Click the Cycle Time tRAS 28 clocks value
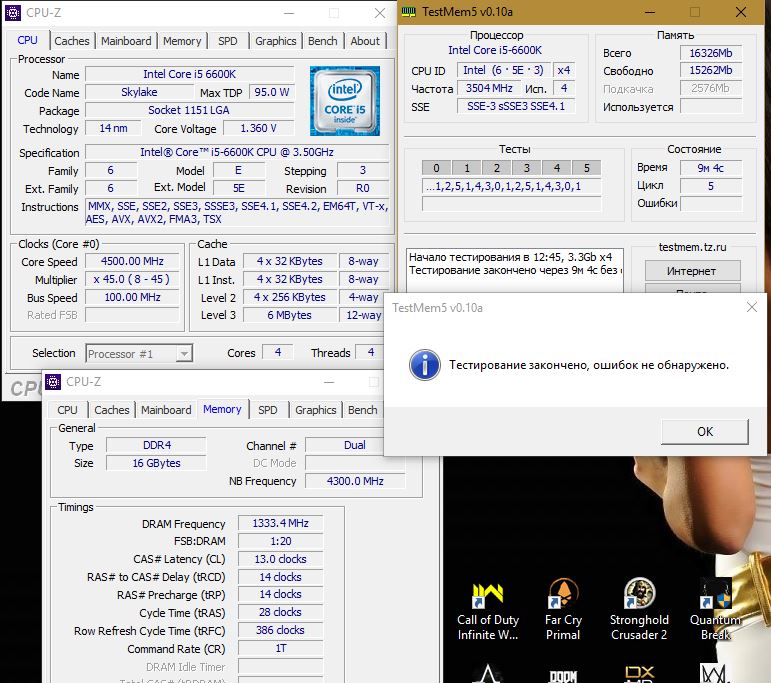This screenshot has width=771, height=683. pyautogui.click(x=280, y=613)
